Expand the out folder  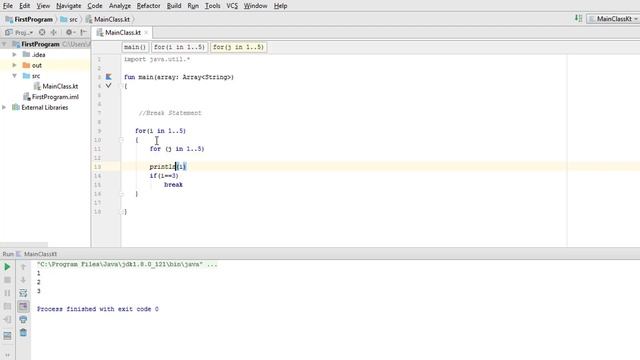coord(14,65)
